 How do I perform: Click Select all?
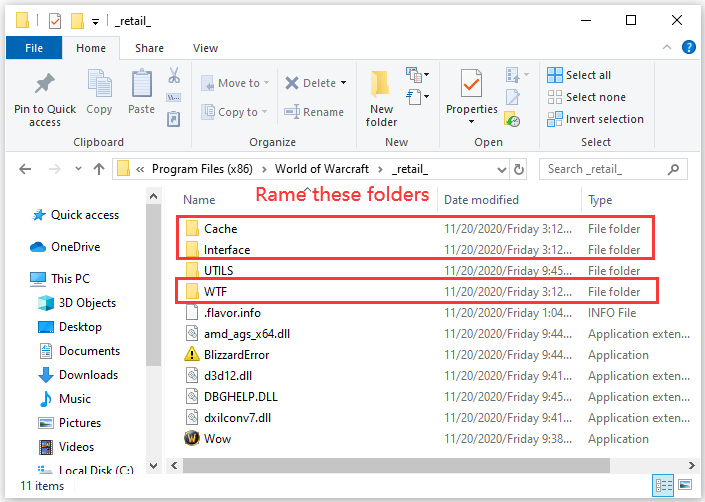click(x=579, y=75)
